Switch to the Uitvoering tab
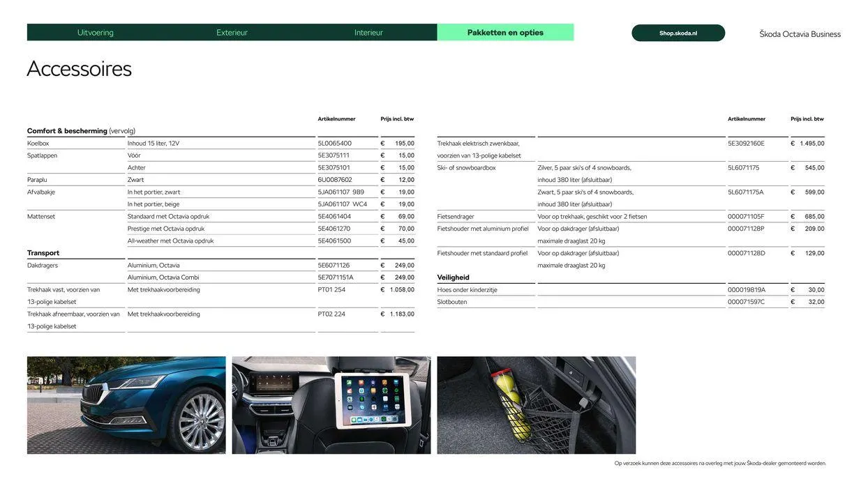This screenshot has height=488, width=868. coord(96,31)
